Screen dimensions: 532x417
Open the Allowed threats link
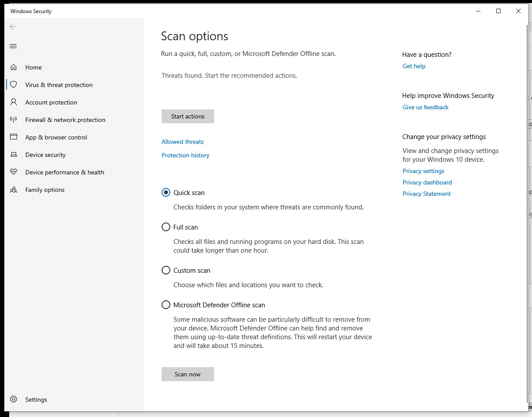[183, 142]
